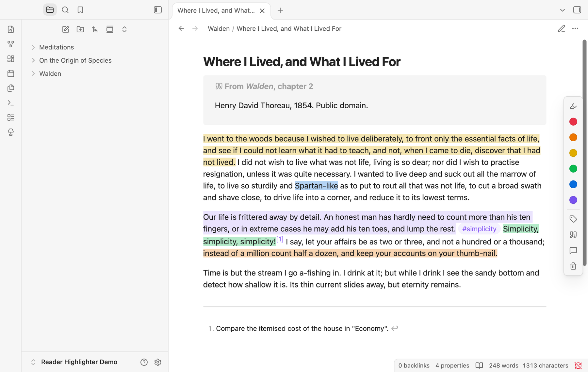The height and width of the screenshot is (372, 588).
Task: Open canvas grid icon in ribbon
Action: (x=11, y=59)
